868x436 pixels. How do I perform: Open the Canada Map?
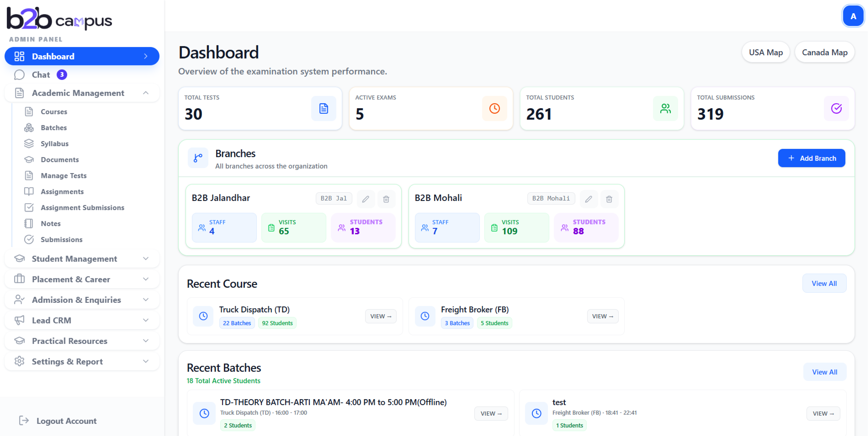click(824, 52)
